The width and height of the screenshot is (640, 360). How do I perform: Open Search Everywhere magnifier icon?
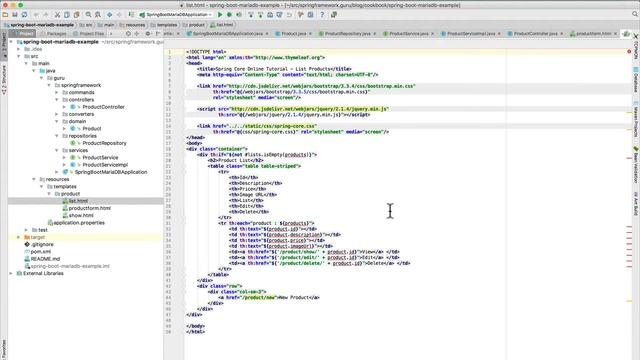635,14
